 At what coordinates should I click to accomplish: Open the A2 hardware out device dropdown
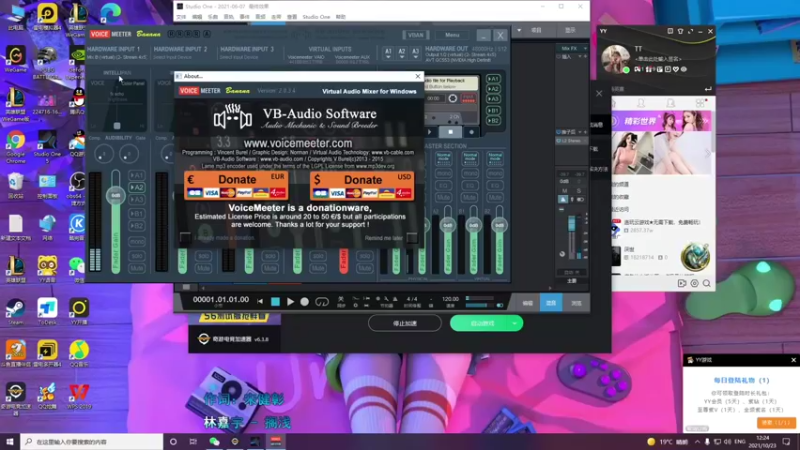tap(402, 54)
